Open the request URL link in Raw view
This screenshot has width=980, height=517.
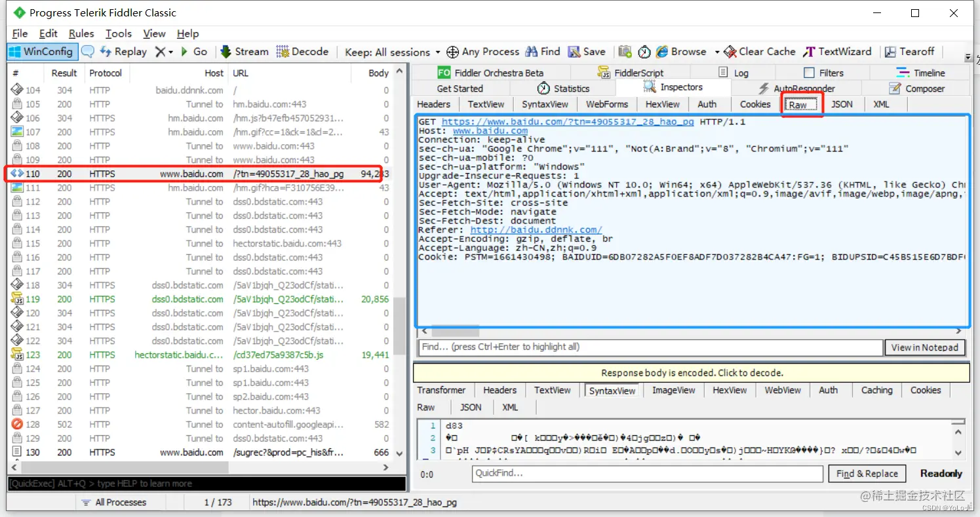(x=568, y=122)
